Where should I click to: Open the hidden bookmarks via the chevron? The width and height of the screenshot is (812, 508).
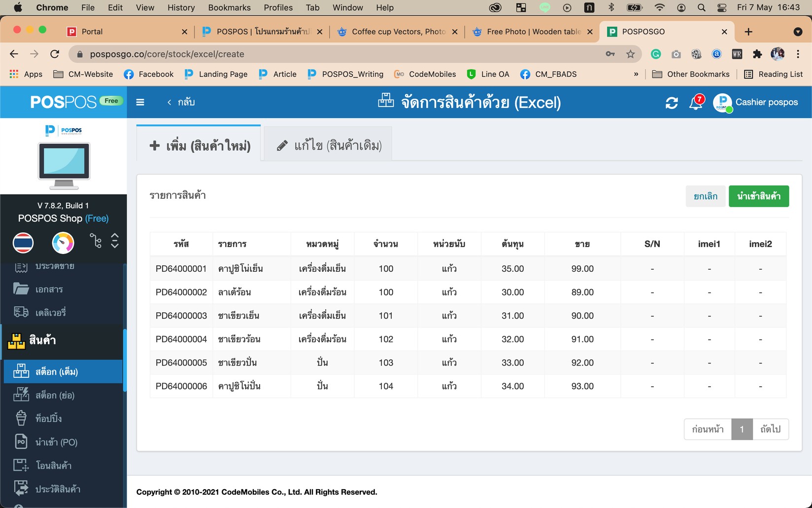coord(636,74)
